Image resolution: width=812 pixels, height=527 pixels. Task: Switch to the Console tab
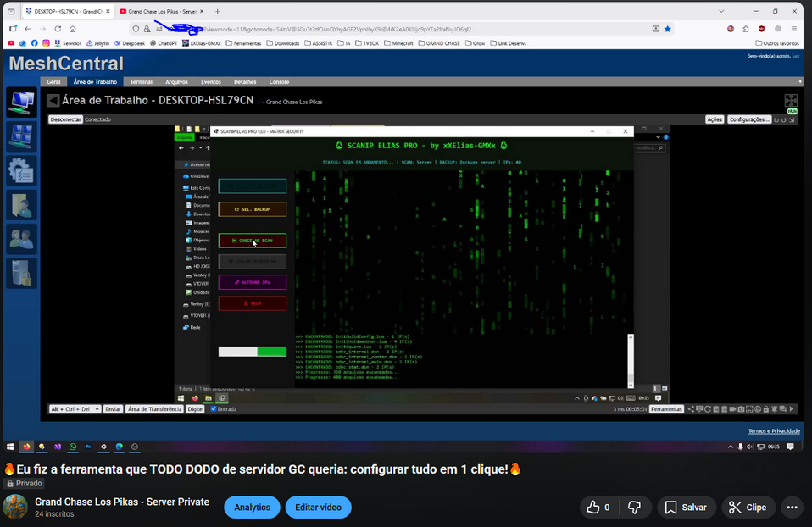(279, 82)
